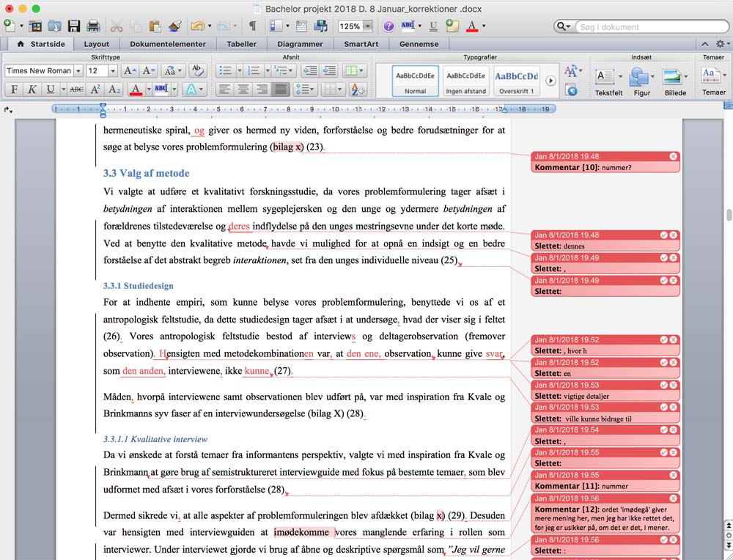Toggle strikethrough formatting
Viewport: 733px width, 560px height.
(x=77, y=89)
